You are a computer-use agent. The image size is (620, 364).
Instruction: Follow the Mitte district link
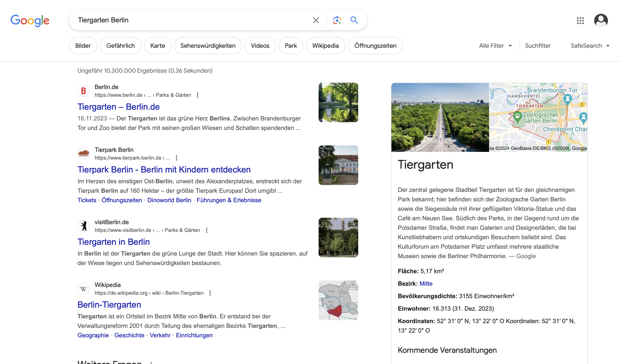pyautogui.click(x=426, y=284)
